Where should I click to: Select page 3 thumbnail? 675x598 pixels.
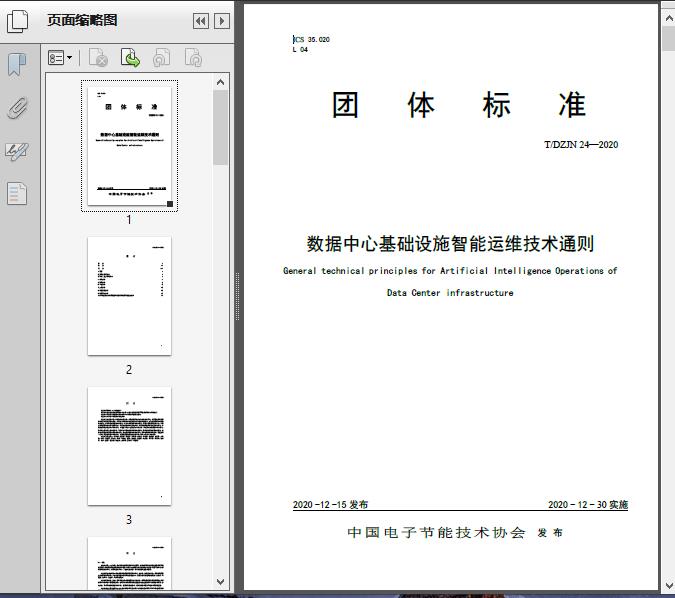[129, 446]
